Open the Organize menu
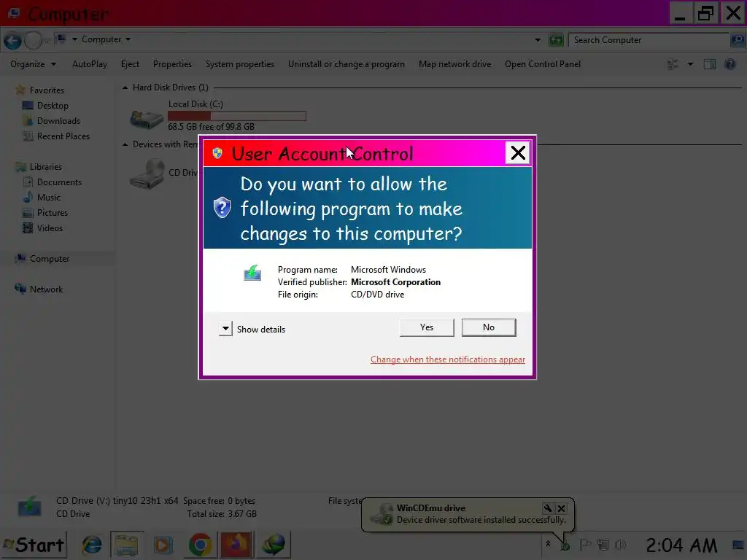The height and width of the screenshot is (560, 747). tap(33, 64)
